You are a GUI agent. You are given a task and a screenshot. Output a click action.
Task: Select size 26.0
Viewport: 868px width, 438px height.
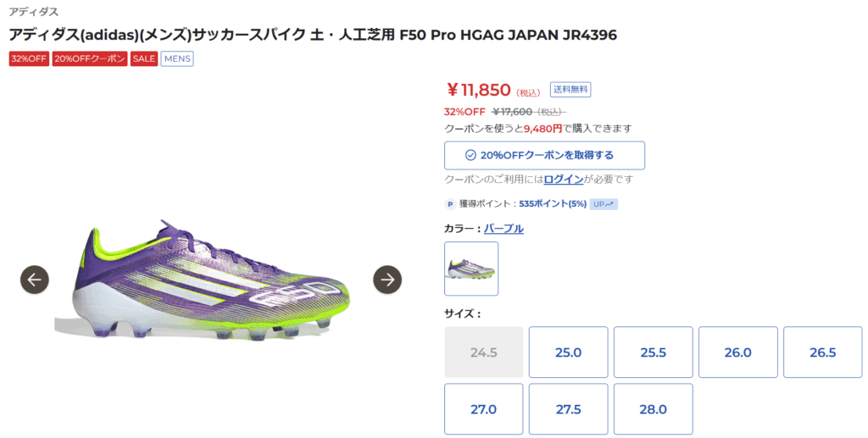[737, 352]
